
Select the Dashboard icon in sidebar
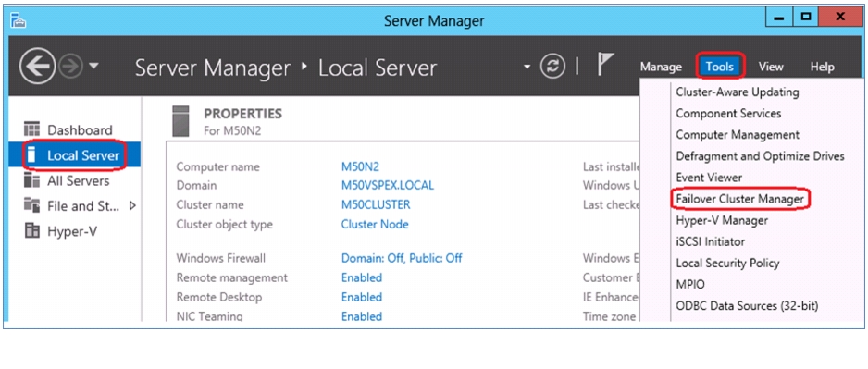32,130
